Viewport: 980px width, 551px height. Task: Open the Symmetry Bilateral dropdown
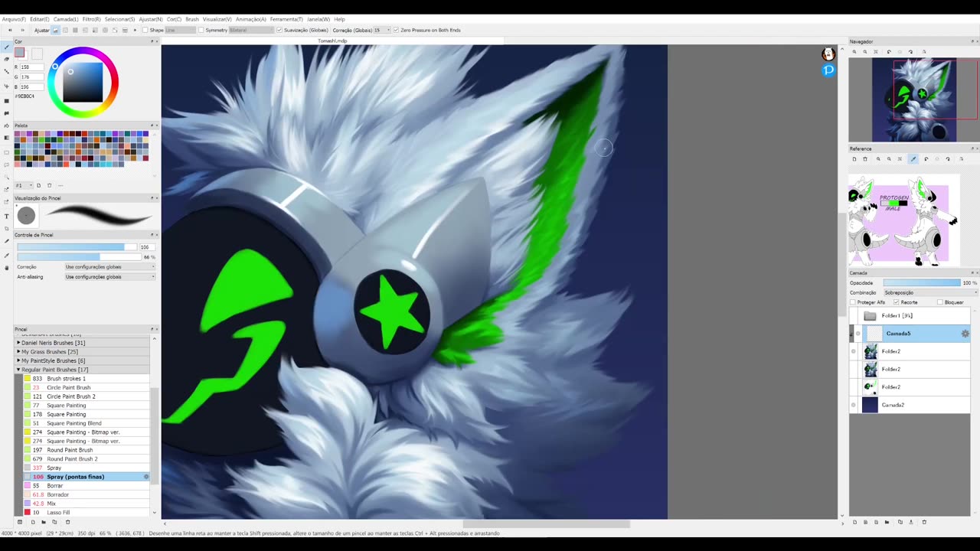[x=251, y=30]
